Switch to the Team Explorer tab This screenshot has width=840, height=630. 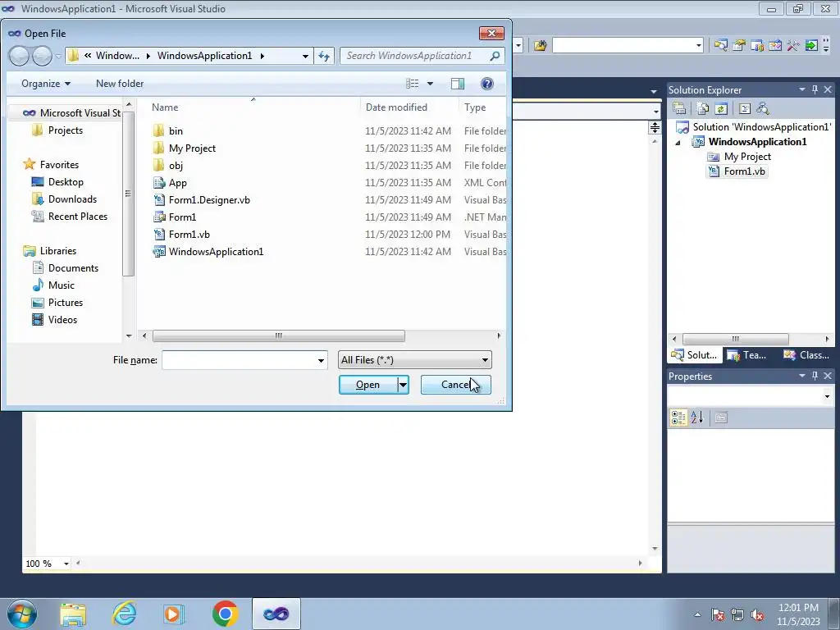747,354
